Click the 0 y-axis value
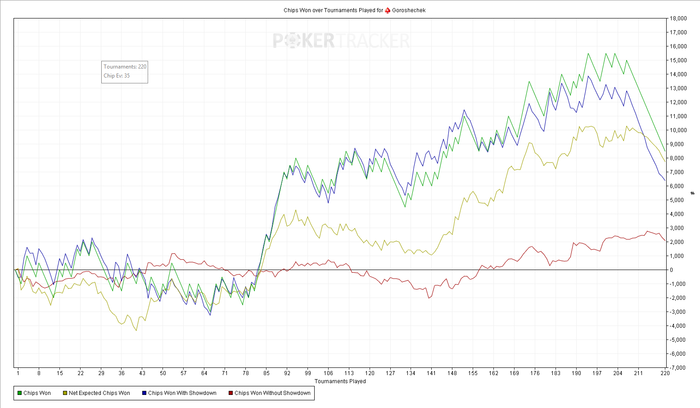 (671, 270)
